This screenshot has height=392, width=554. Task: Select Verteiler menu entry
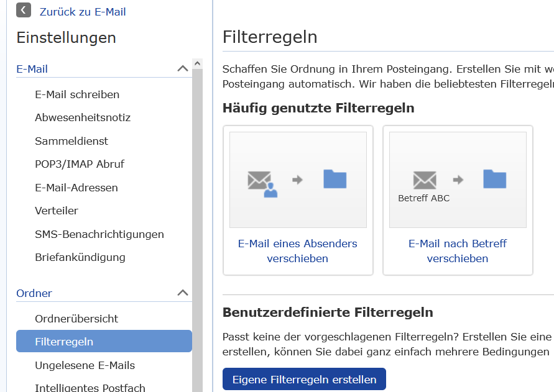tap(57, 211)
